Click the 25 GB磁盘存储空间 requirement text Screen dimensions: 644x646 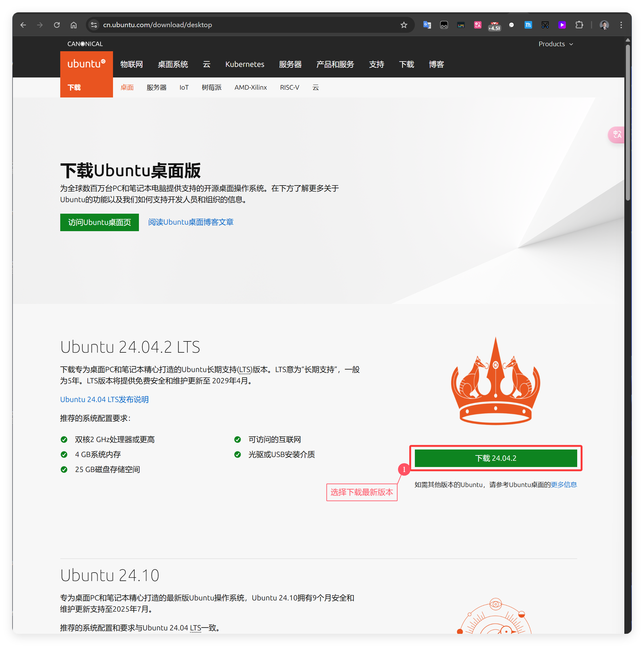pyautogui.click(x=107, y=470)
